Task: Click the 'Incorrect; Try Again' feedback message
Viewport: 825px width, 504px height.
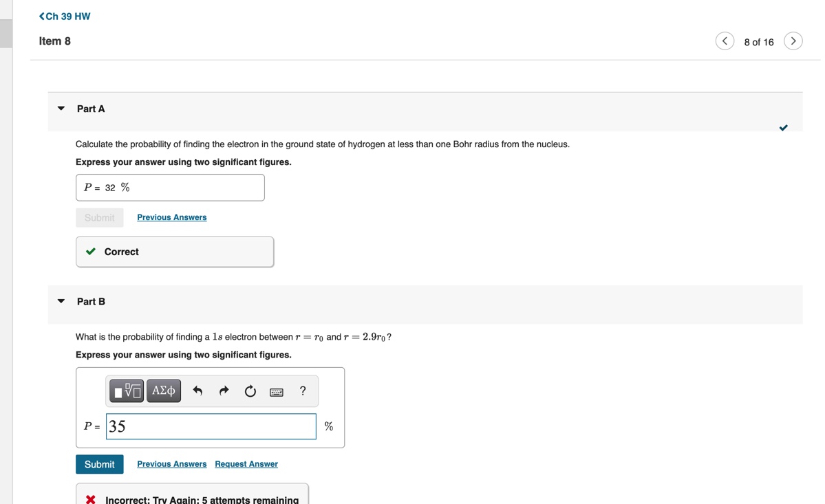Action: tap(202, 500)
